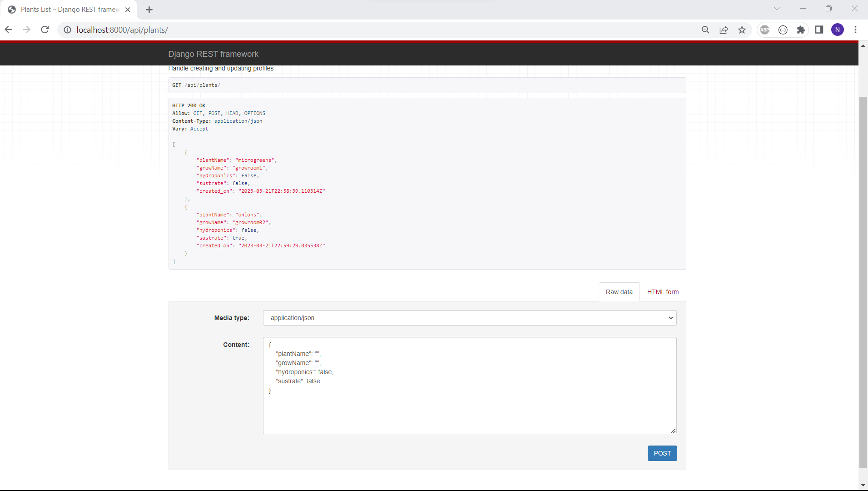Open the AdBlock Plus extension

(x=765, y=30)
